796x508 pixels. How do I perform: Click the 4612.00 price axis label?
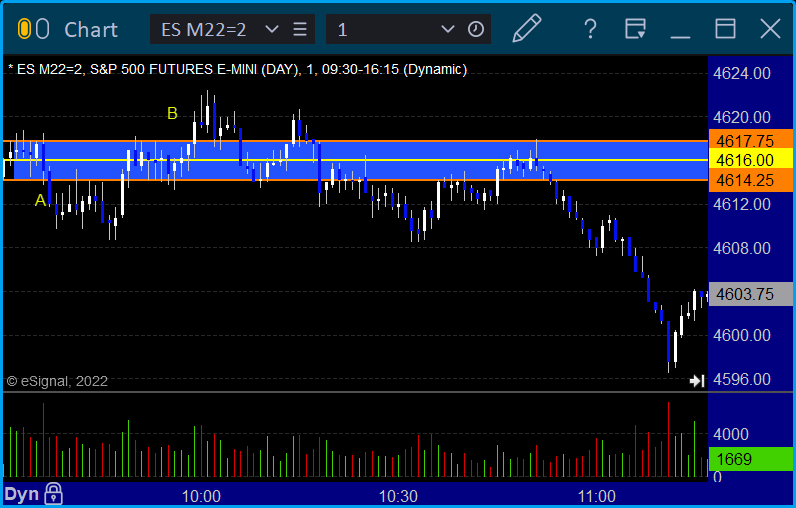pyautogui.click(x=742, y=205)
